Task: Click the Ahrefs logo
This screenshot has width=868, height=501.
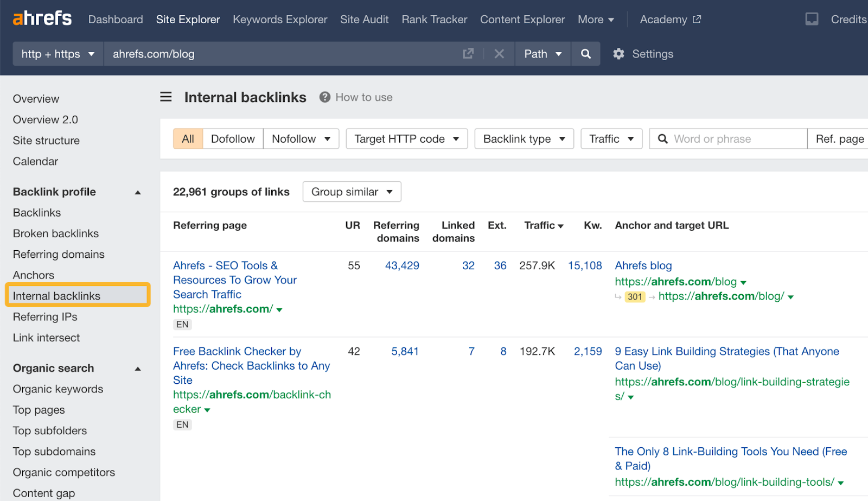Action: click(42, 18)
